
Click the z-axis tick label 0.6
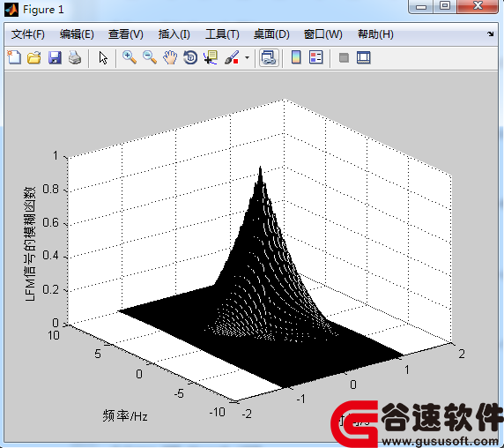51,222
